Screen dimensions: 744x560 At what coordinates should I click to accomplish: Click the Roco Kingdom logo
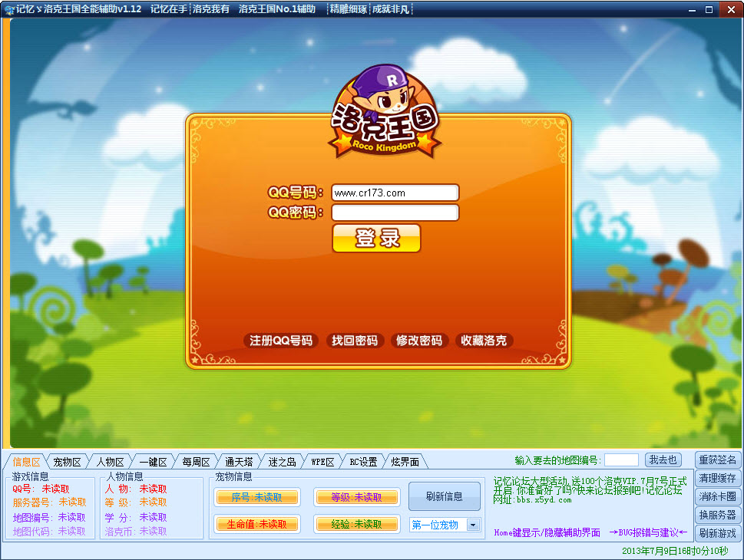pyautogui.click(x=385, y=112)
